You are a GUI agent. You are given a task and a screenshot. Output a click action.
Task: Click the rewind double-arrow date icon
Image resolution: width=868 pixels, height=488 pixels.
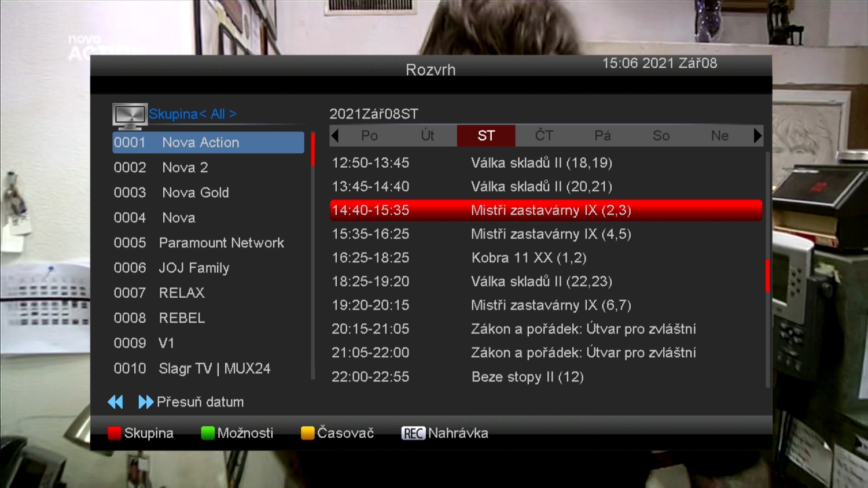tap(115, 402)
